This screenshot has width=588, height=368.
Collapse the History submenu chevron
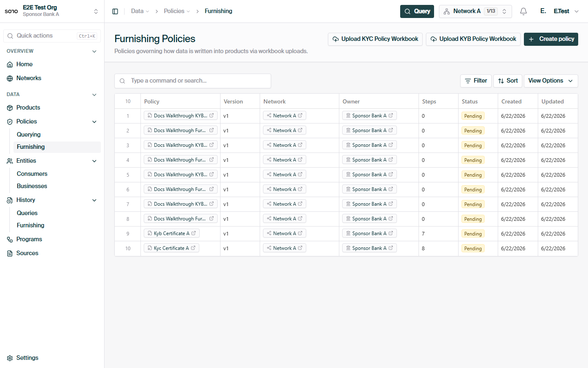pyautogui.click(x=94, y=200)
